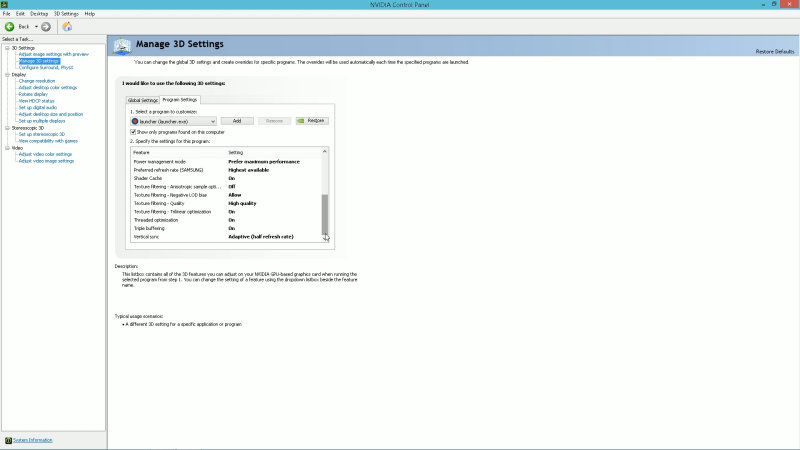Viewport: 800px width, 450px height.
Task: Click the System Information icon
Action: [8, 440]
